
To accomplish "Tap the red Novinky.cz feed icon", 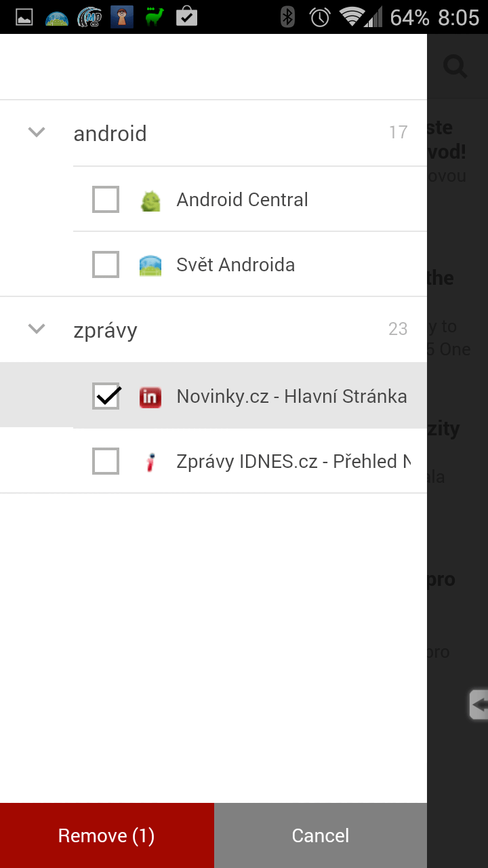I will [x=150, y=397].
